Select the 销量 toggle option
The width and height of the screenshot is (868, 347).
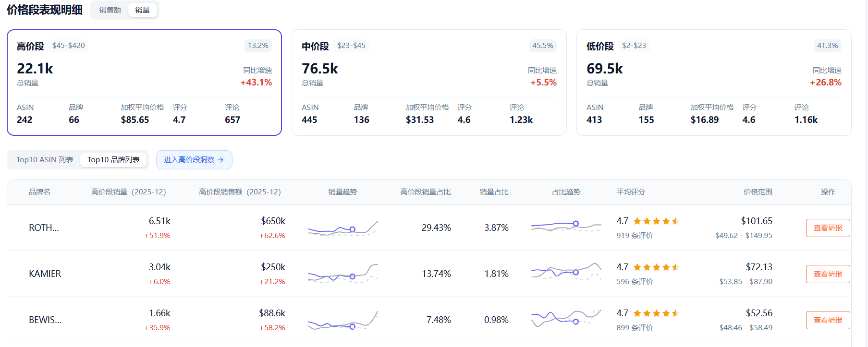point(142,10)
